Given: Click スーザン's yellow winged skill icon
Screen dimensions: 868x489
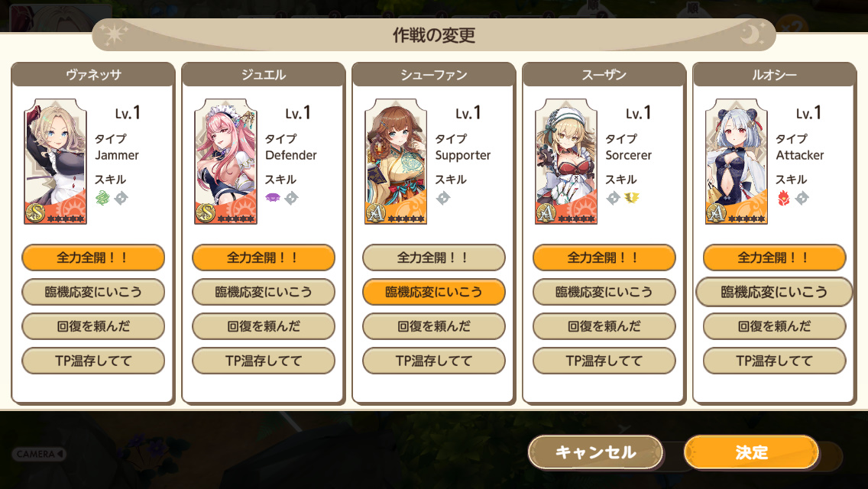Looking at the screenshot, I should click(631, 198).
